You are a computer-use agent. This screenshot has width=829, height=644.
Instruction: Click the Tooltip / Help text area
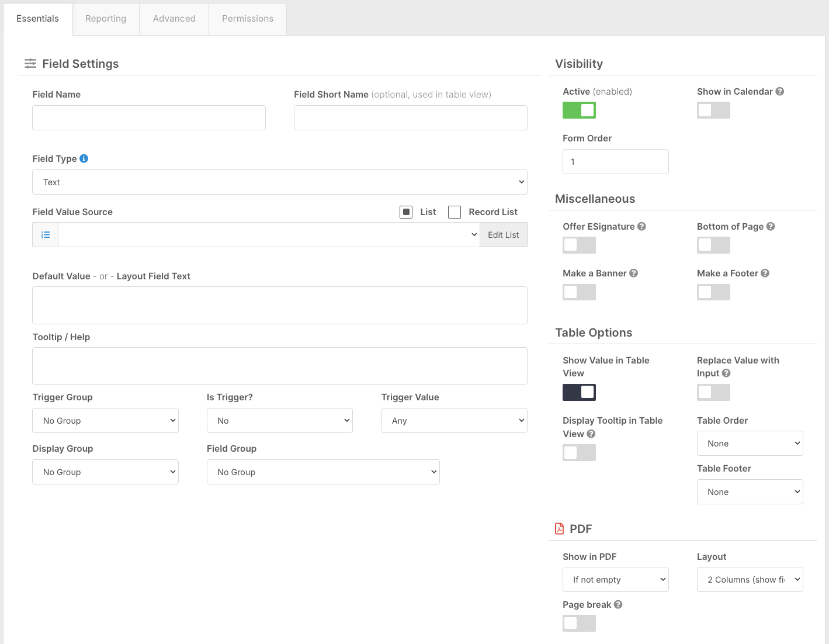[x=280, y=366]
